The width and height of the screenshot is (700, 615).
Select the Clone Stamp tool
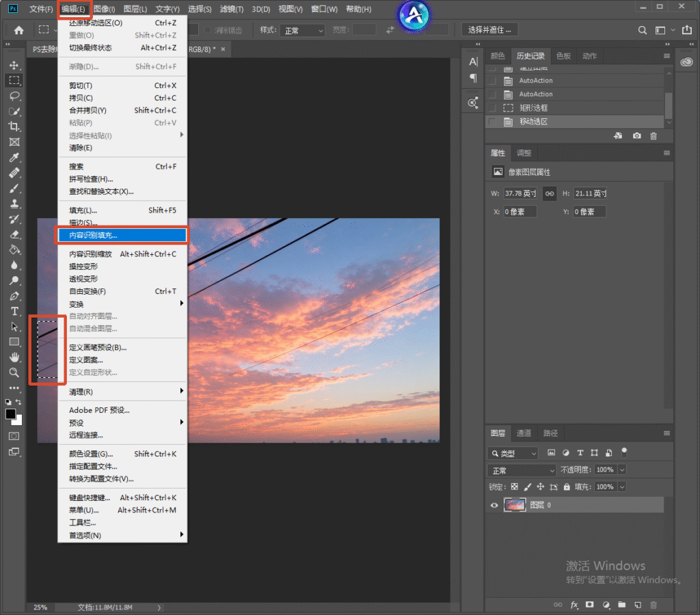pos(14,204)
